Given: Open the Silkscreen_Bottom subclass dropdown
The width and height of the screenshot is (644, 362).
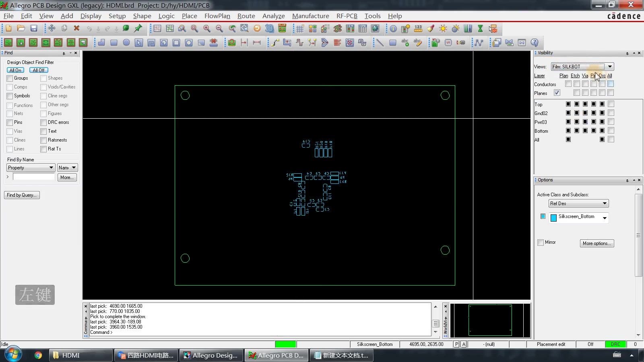Looking at the screenshot, I should [x=605, y=218].
